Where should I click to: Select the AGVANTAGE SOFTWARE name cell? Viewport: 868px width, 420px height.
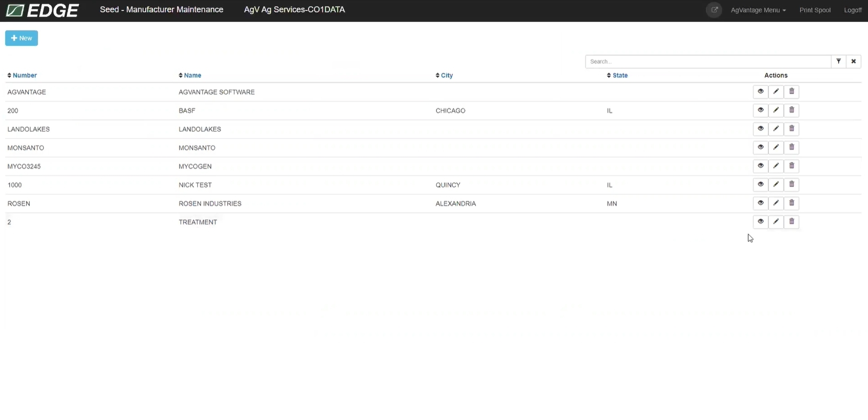point(217,92)
